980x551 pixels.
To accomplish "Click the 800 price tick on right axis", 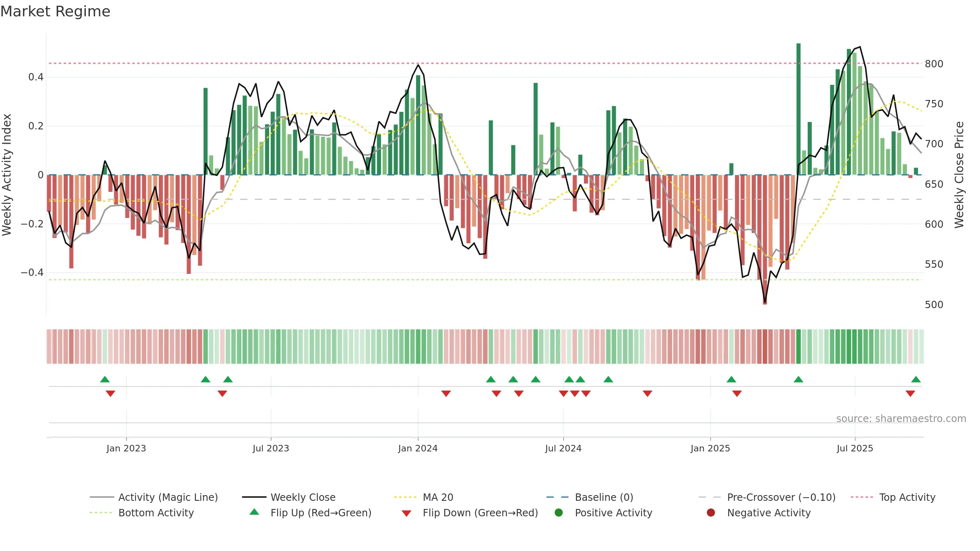I will (934, 64).
